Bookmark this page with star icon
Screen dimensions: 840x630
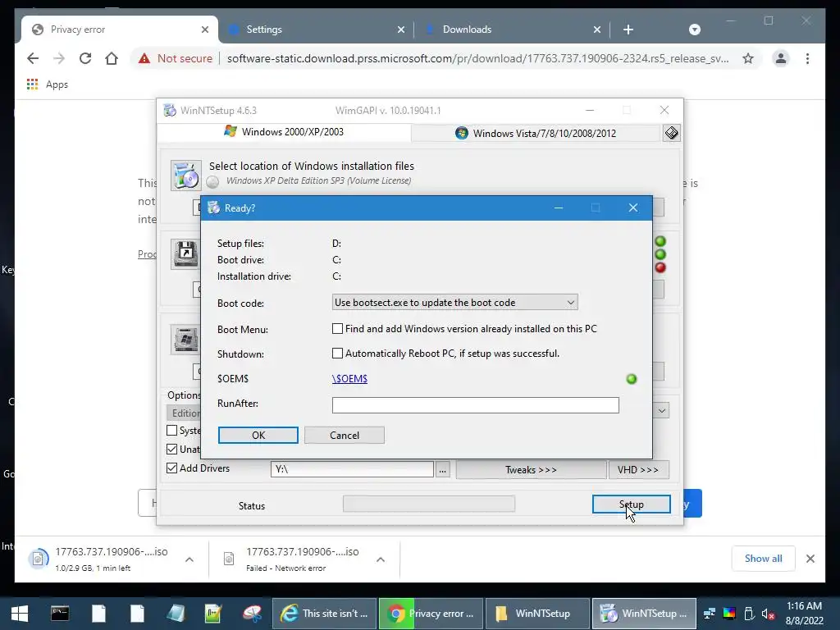(x=748, y=58)
